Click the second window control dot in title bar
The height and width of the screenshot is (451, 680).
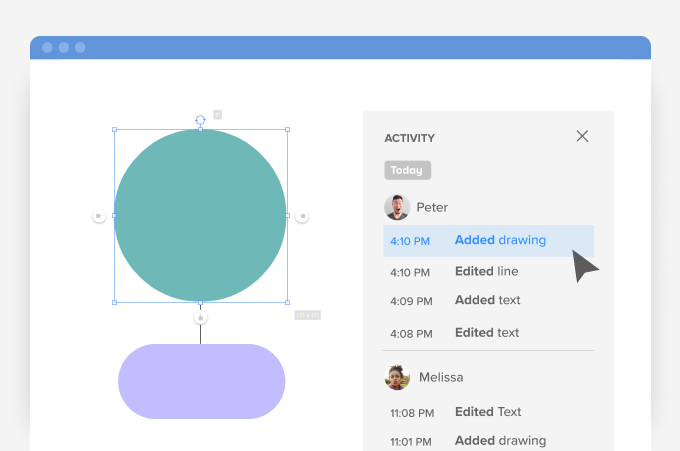(64, 47)
